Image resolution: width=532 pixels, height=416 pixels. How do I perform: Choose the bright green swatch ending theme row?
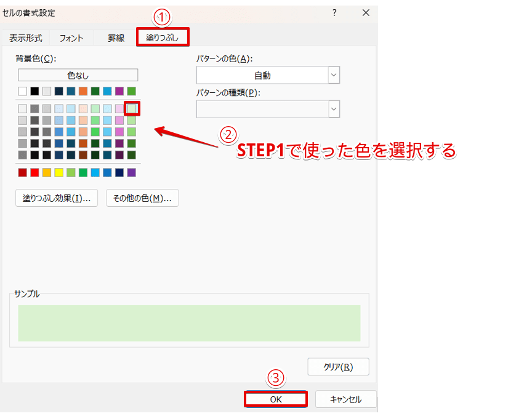coord(132,91)
